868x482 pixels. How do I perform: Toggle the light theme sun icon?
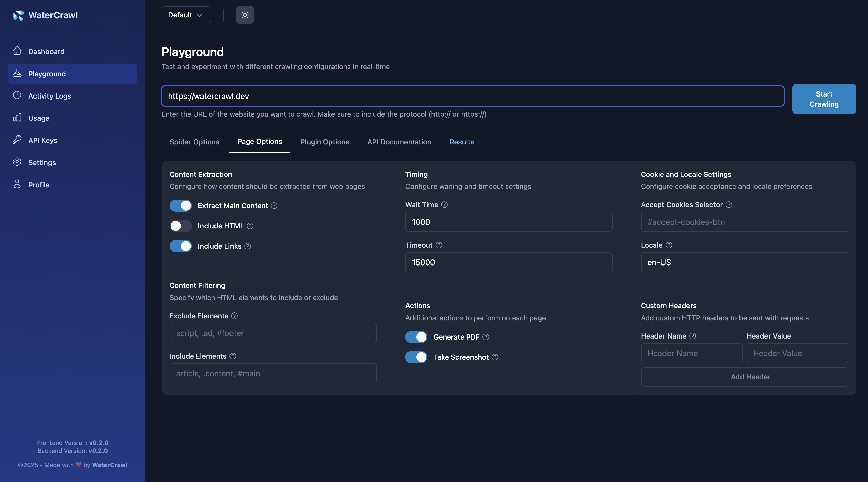245,15
